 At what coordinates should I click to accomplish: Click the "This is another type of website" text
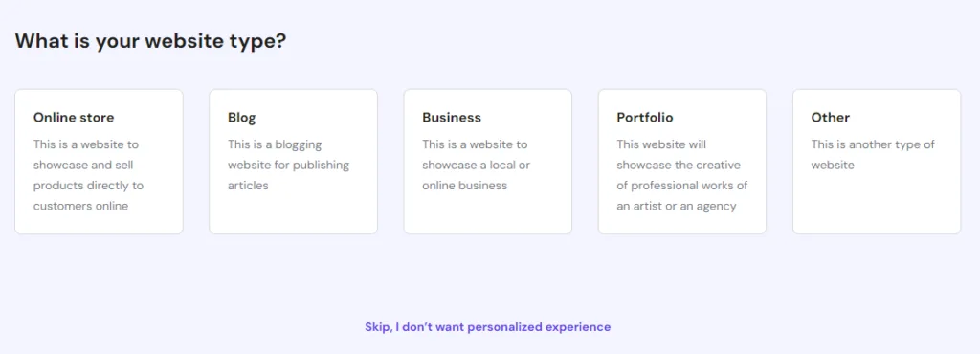point(873,155)
